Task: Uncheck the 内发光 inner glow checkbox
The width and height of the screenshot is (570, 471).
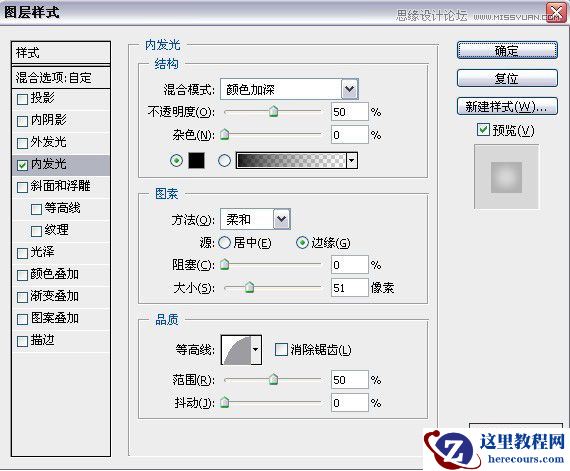Action: (23, 165)
